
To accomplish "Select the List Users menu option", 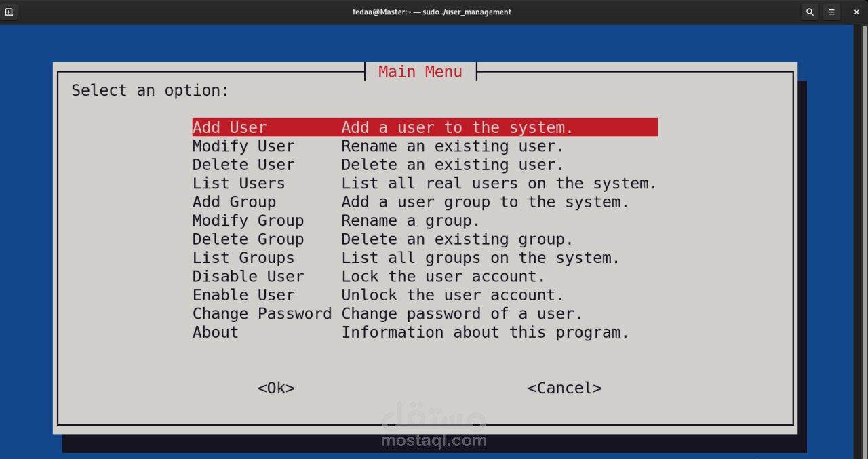I will point(239,184).
